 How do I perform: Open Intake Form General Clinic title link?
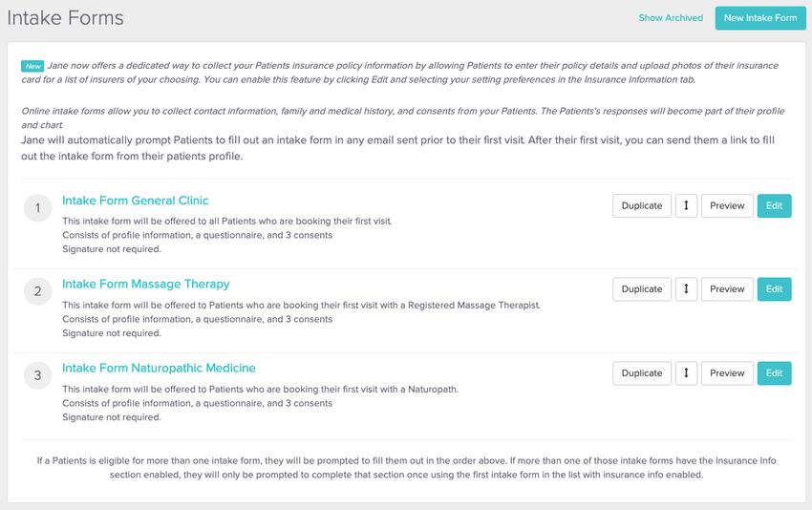coord(135,201)
